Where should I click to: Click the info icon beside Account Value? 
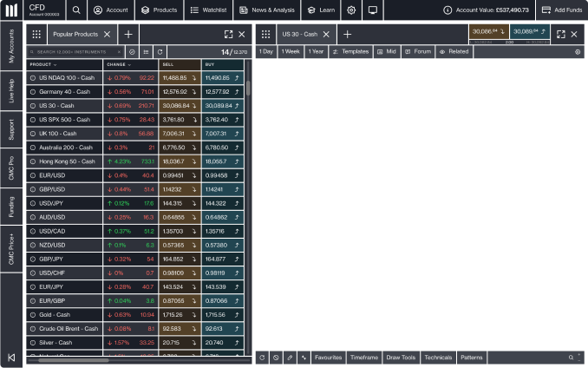pyautogui.click(x=448, y=10)
